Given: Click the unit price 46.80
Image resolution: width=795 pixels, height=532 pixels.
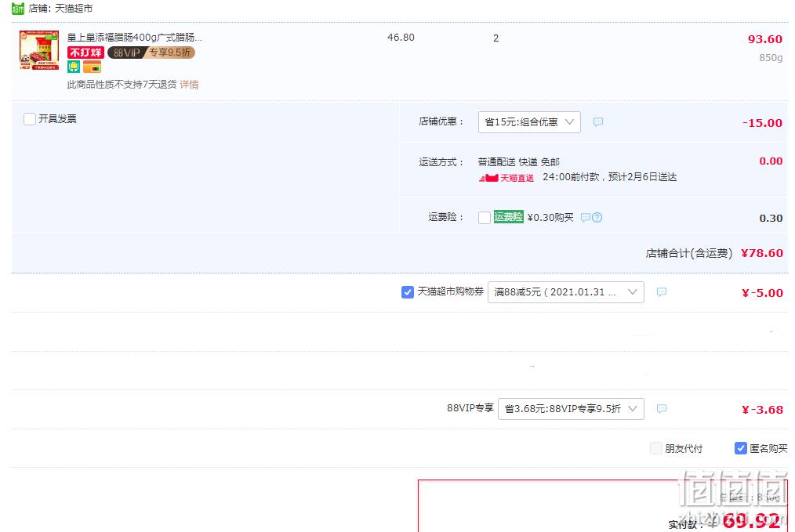Looking at the screenshot, I should (401, 38).
